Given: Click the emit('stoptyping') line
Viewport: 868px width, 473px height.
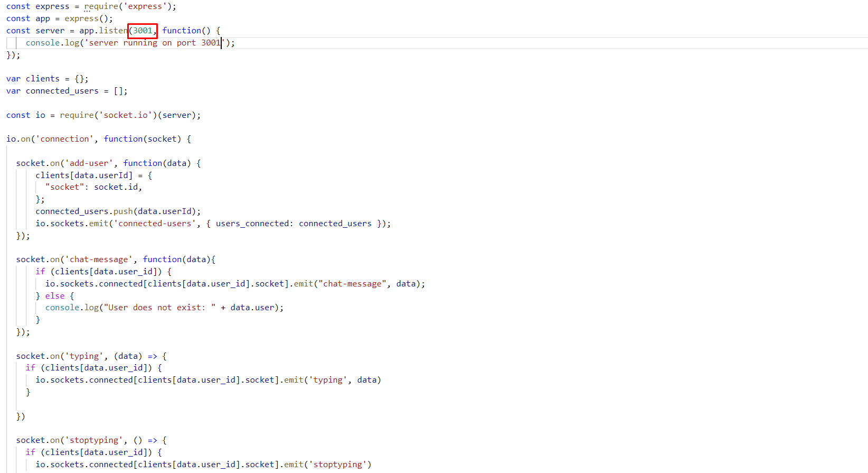Looking at the screenshot, I should [x=203, y=465].
